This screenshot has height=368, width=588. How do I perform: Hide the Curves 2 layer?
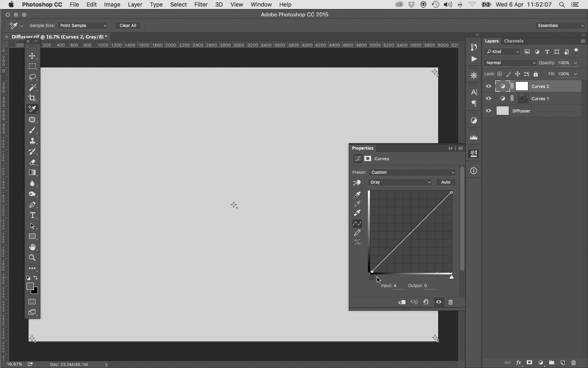click(x=488, y=86)
